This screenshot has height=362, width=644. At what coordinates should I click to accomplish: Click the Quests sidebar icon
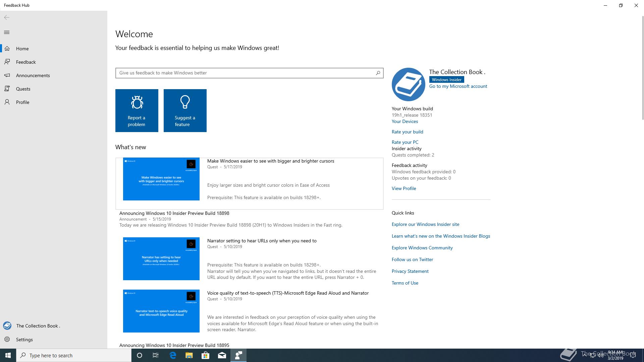pos(7,89)
